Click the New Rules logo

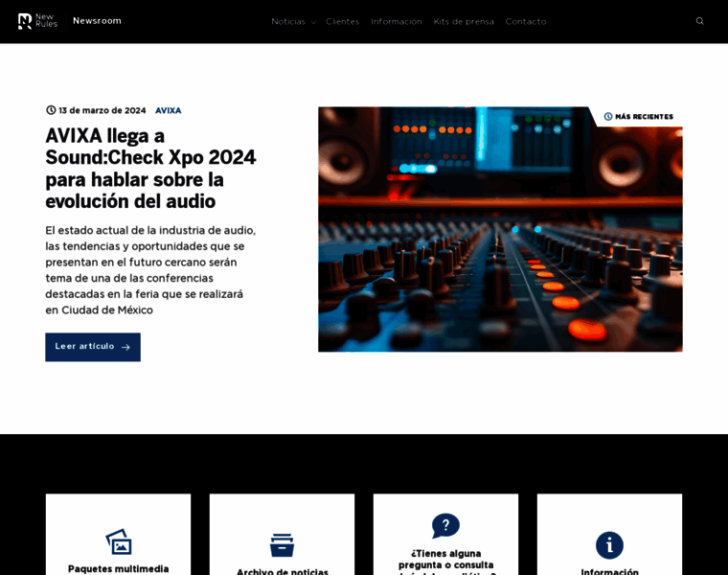pos(37,21)
